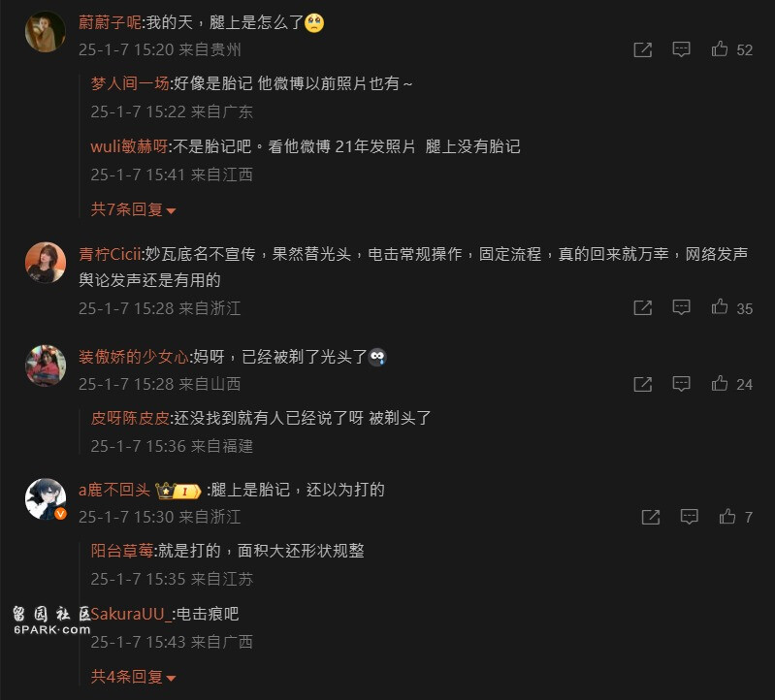Viewport: 775px width, 700px height.
Task: Open reply box on 青柠Cicii's comment
Action: (x=681, y=307)
